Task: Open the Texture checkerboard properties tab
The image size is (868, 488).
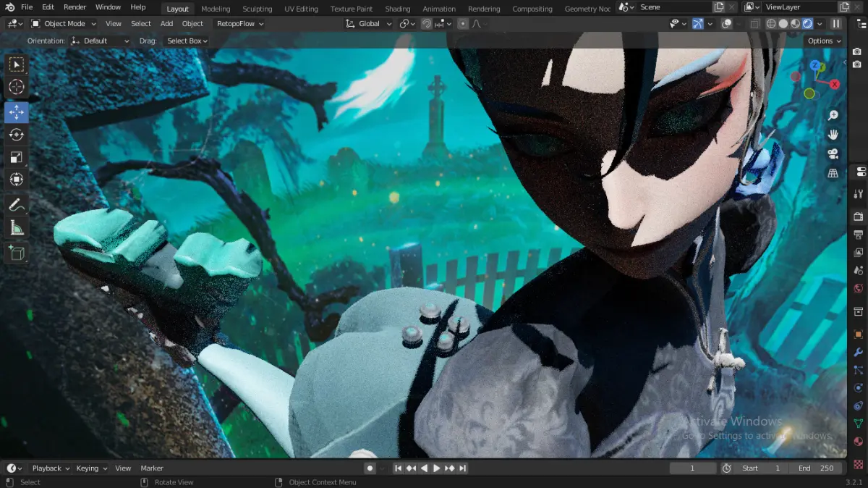Action: (859, 463)
